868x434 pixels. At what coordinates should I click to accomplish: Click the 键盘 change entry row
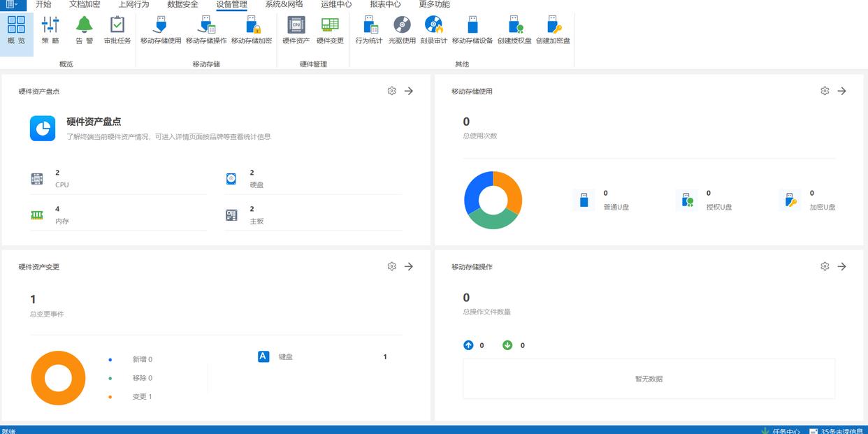pos(321,357)
